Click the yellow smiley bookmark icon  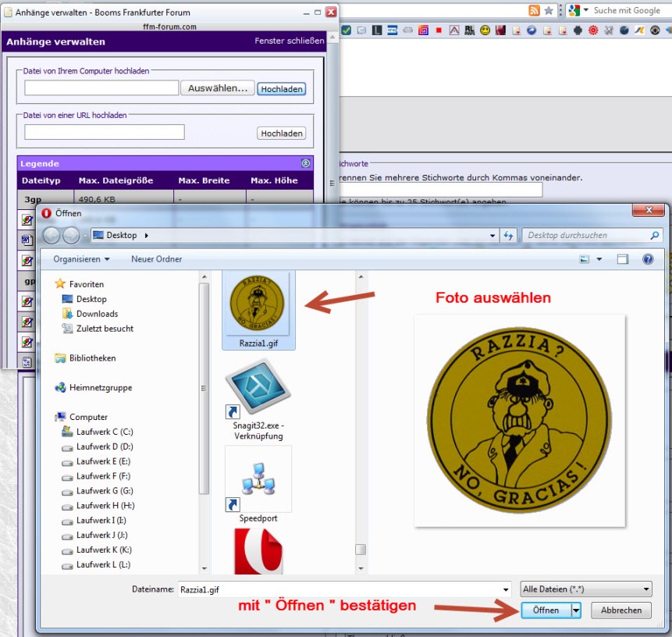coord(485,30)
